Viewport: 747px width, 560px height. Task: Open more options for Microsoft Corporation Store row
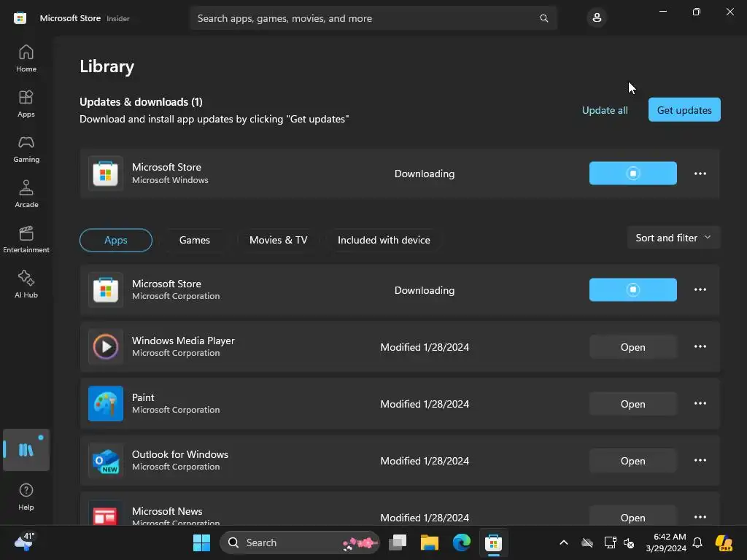pos(700,289)
